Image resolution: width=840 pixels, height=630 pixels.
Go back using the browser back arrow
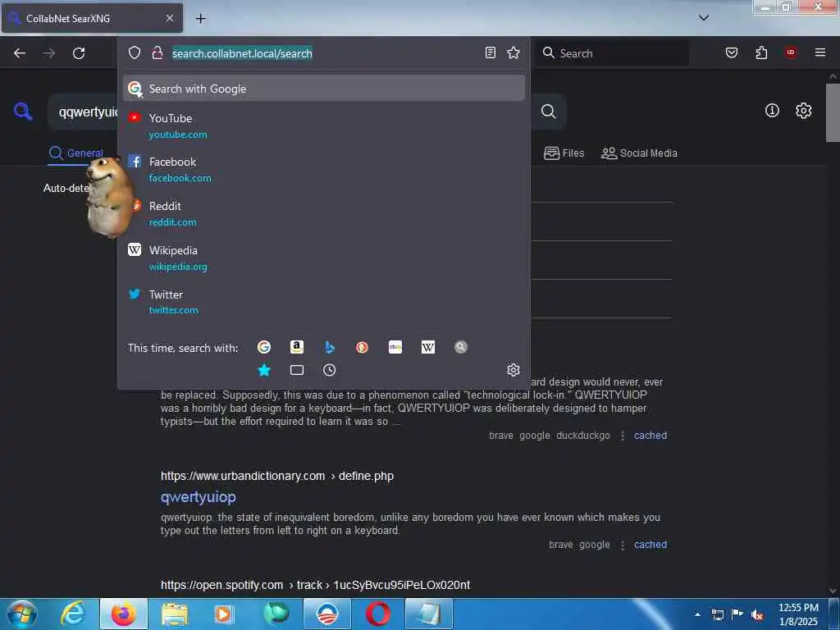coord(20,53)
